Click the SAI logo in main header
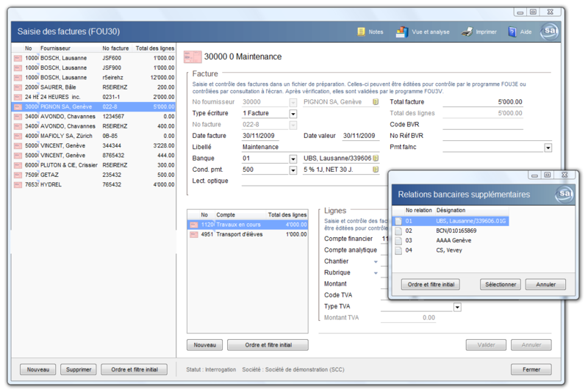The height and width of the screenshot is (392, 588). click(x=549, y=31)
